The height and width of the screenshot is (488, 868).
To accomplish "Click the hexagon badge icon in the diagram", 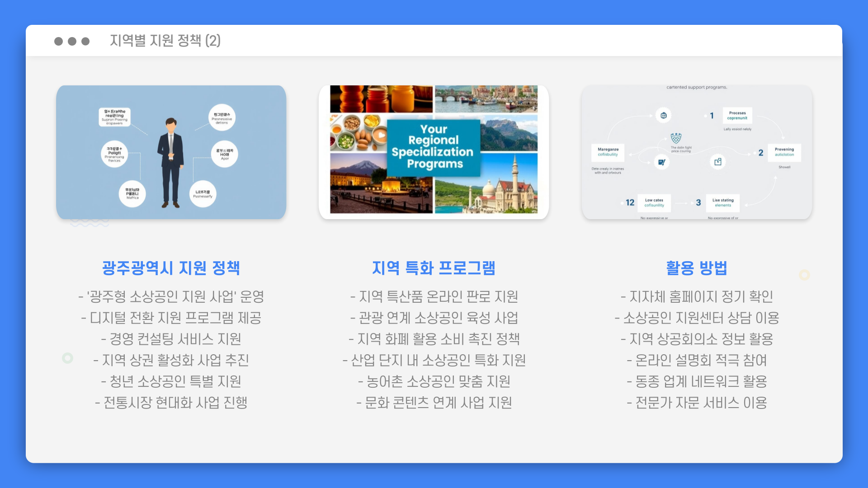I will point(663,115).
